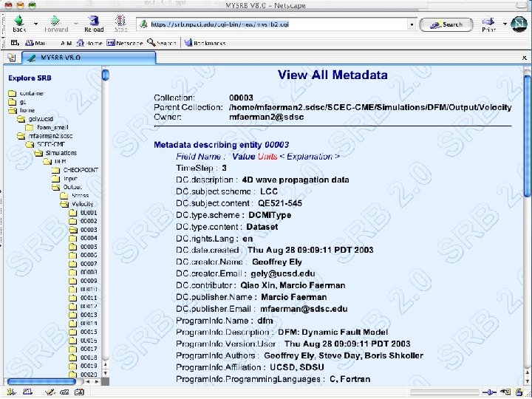The image size is (532, 399).
Task: Click the security lock icon in status bar
Action: coord(519,392)
